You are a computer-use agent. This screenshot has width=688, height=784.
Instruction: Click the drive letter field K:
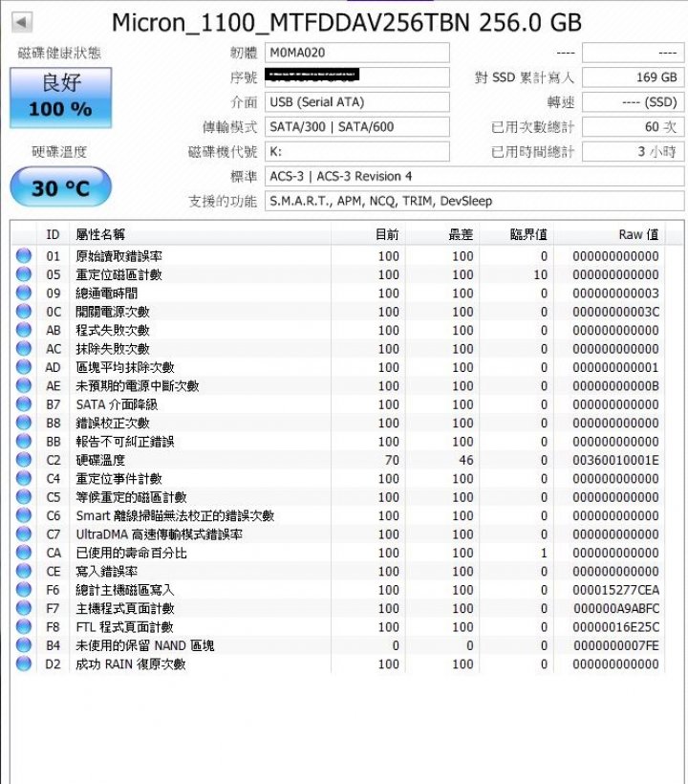click(356, 151)
